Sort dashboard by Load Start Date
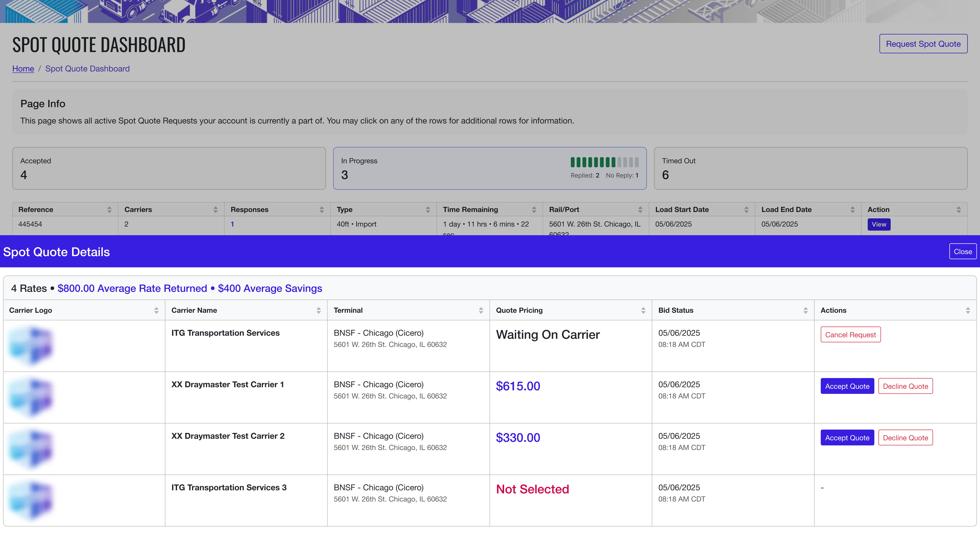This screenshot has width=980, height=551. click(x=746, y=210)
